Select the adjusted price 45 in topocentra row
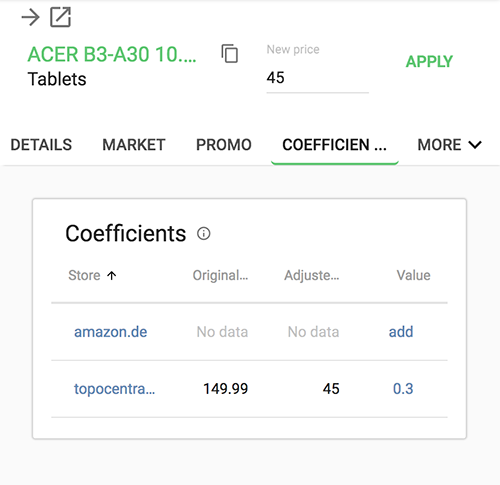 (331, 389)
